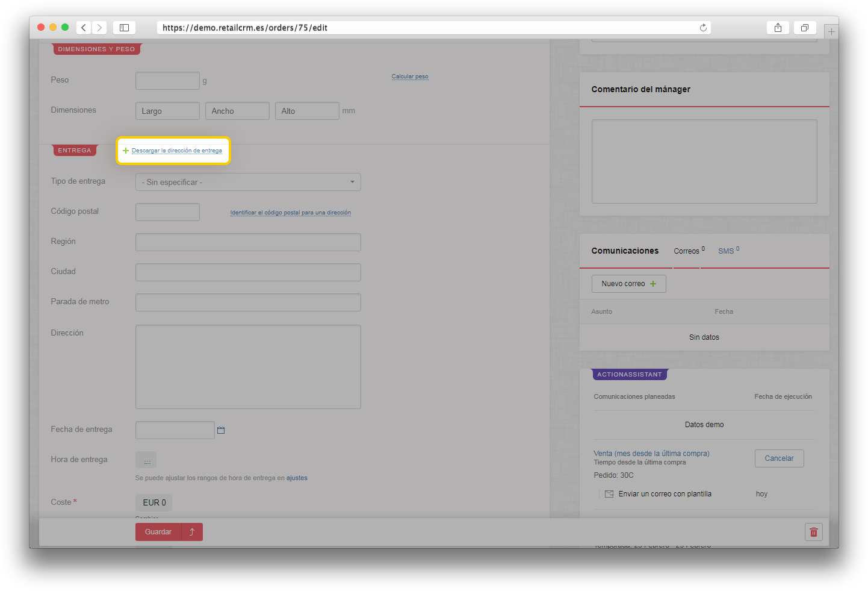Click the Dirección text area
The height and width of the screenshot is (591, 868).
tap(248, 367)
